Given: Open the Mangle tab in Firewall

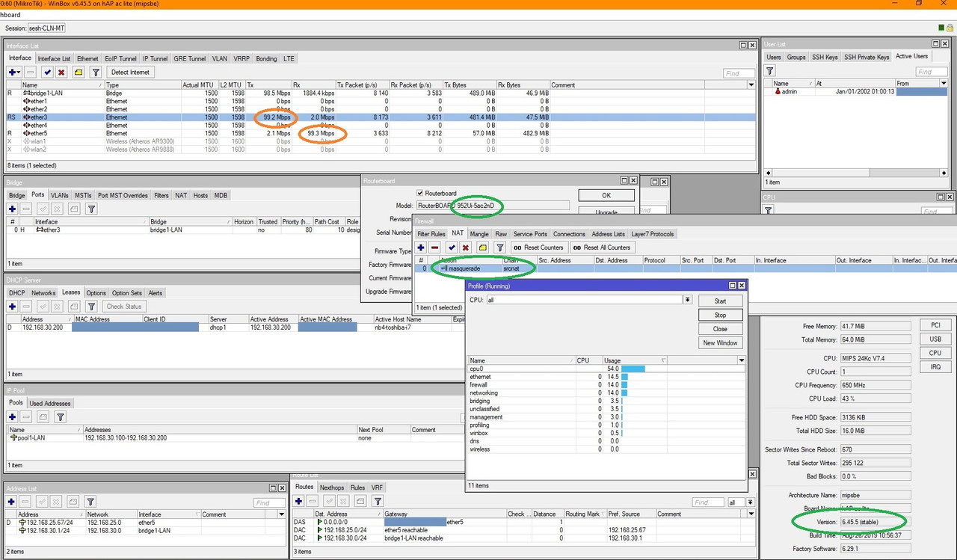Looking at the screenshot, I should click(x=479, y=234).
